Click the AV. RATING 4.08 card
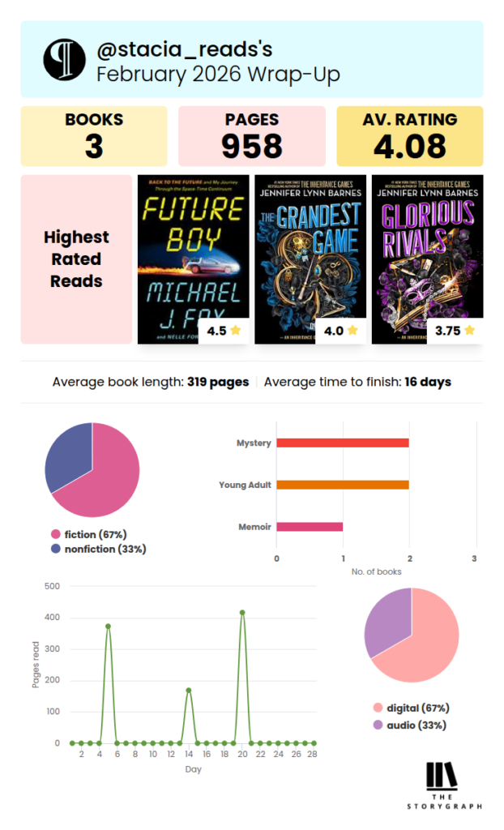This screenshot has width=504, height=830. 410,136
